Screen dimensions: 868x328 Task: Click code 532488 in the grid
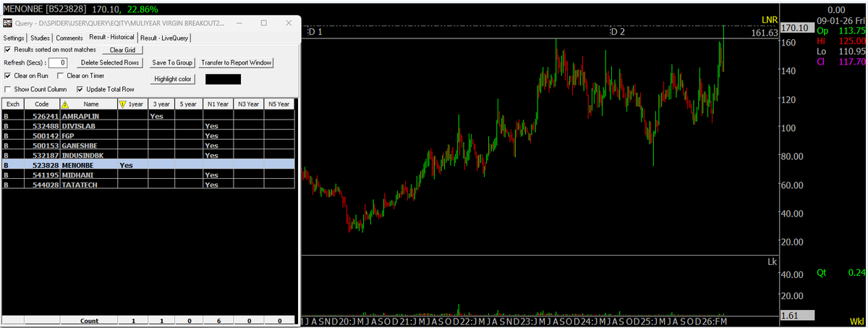pos(46,126)
